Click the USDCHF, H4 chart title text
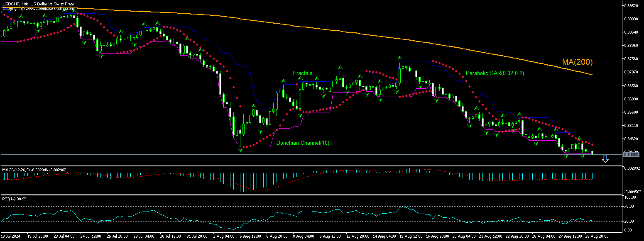The image size is (644, 241). pos(37,4)
